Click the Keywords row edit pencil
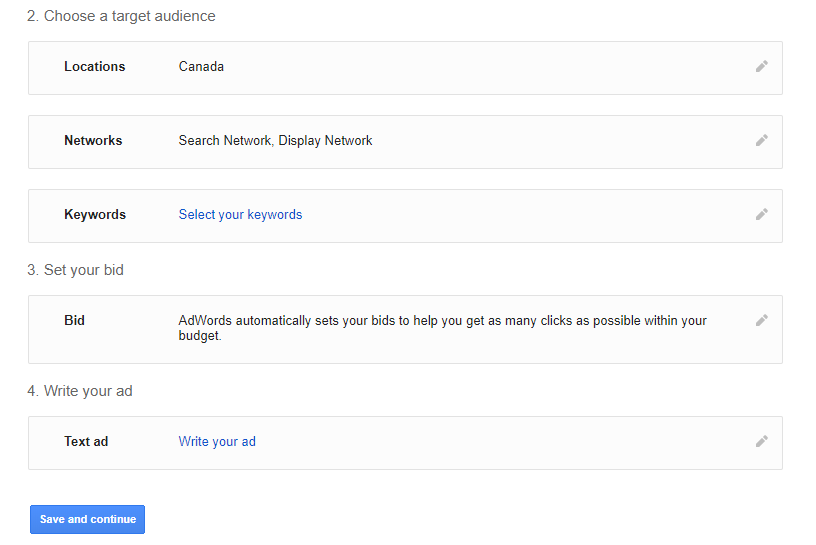Viewport: 816px width, 545px height. (x=761, y=215)
